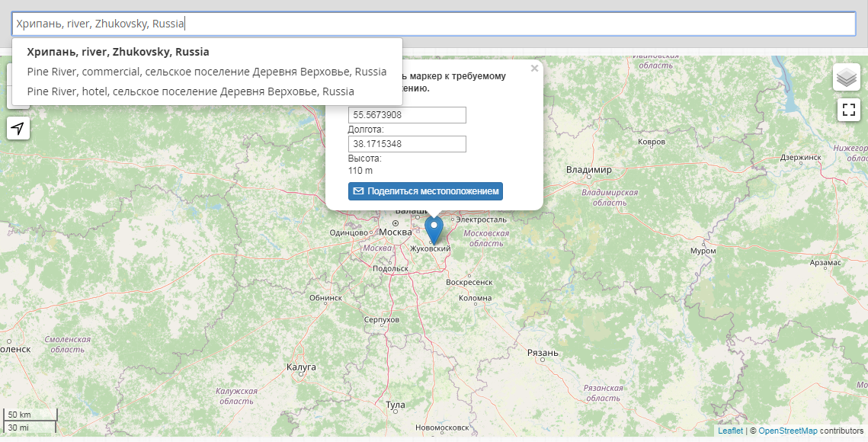Click the latitude field showing 55.5673908
868x442 pixels.
point(407,115)
